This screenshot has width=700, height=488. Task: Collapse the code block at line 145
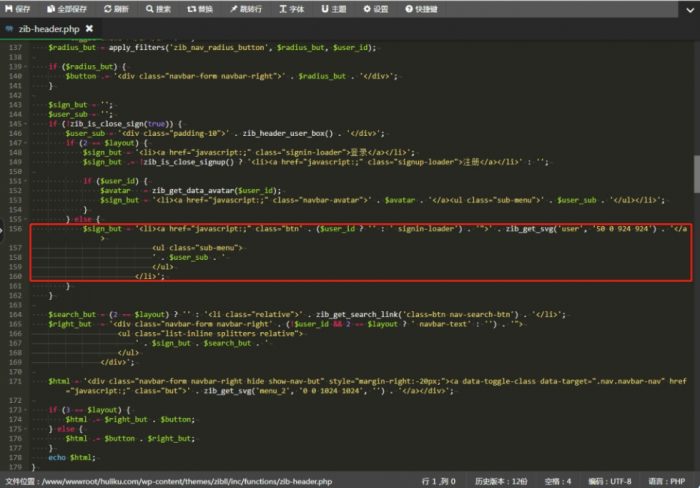click(x=27, y=124)
